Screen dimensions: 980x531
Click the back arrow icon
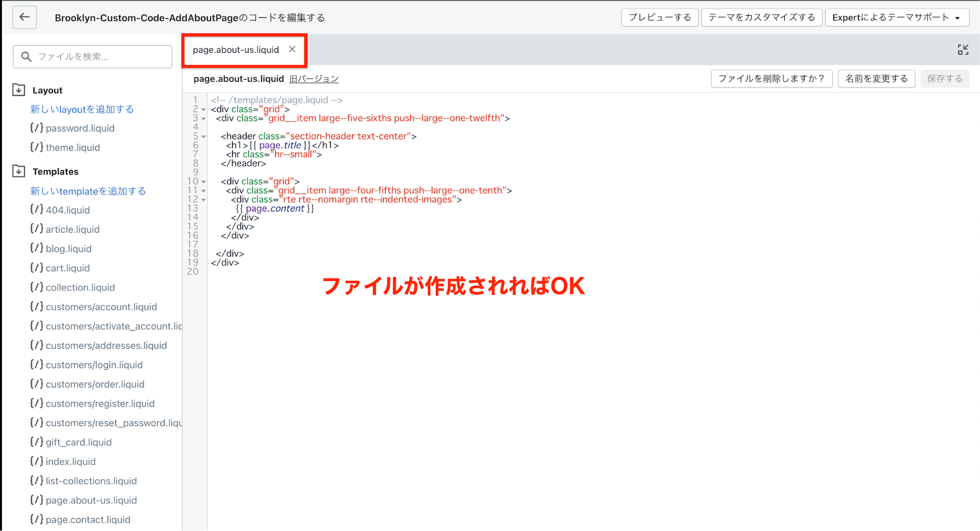coord(24,17)
